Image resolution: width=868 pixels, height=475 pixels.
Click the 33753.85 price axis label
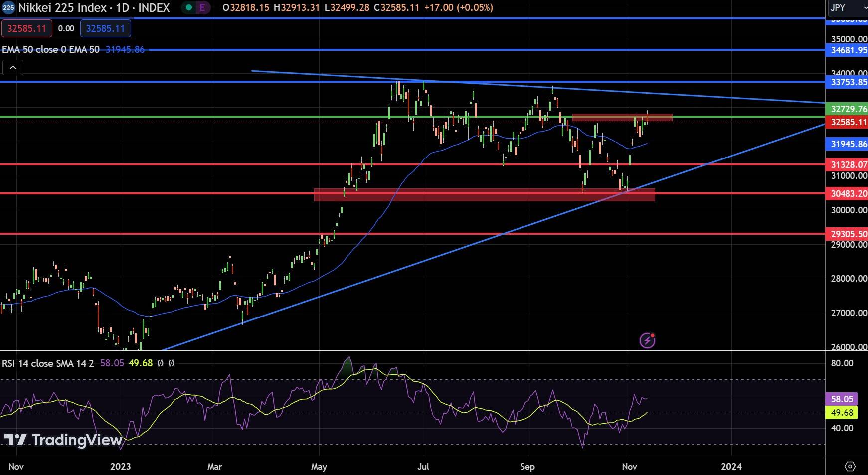[x=847, y=82]
